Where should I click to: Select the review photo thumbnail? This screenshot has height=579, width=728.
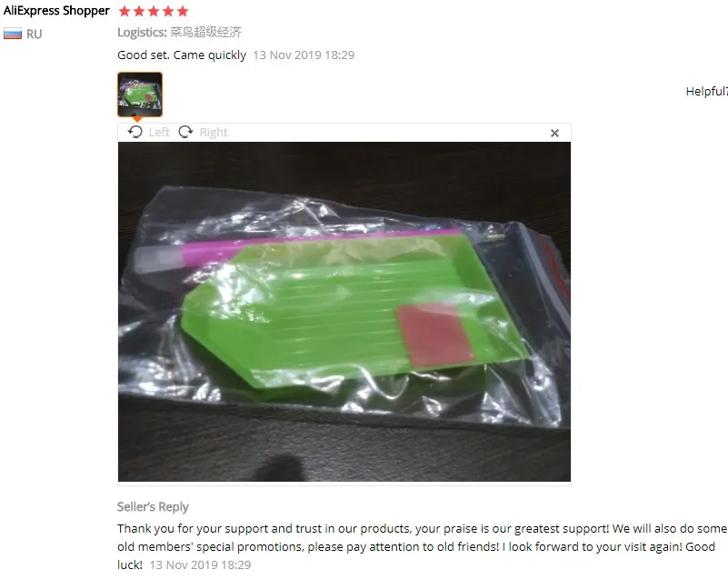tap(140, 95)
